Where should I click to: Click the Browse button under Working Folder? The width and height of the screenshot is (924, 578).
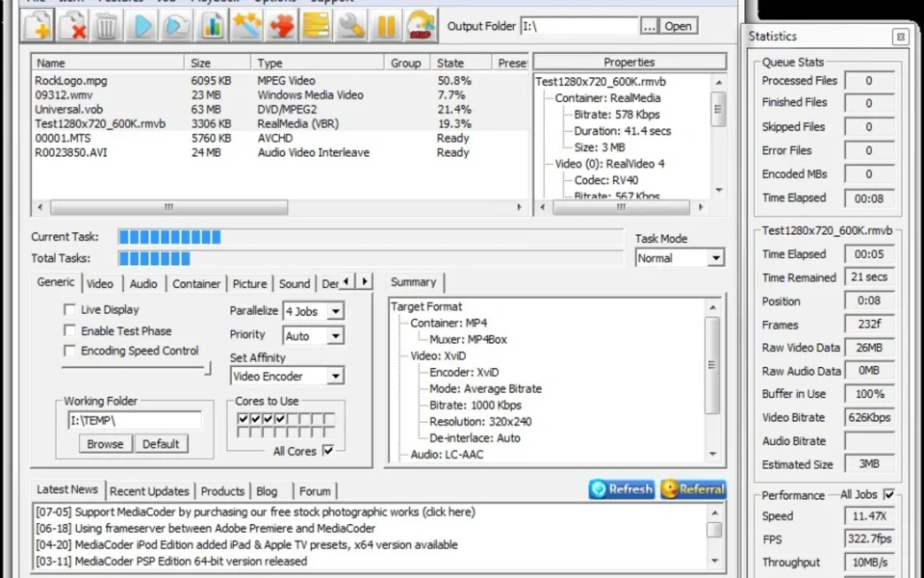coord(106,444)
